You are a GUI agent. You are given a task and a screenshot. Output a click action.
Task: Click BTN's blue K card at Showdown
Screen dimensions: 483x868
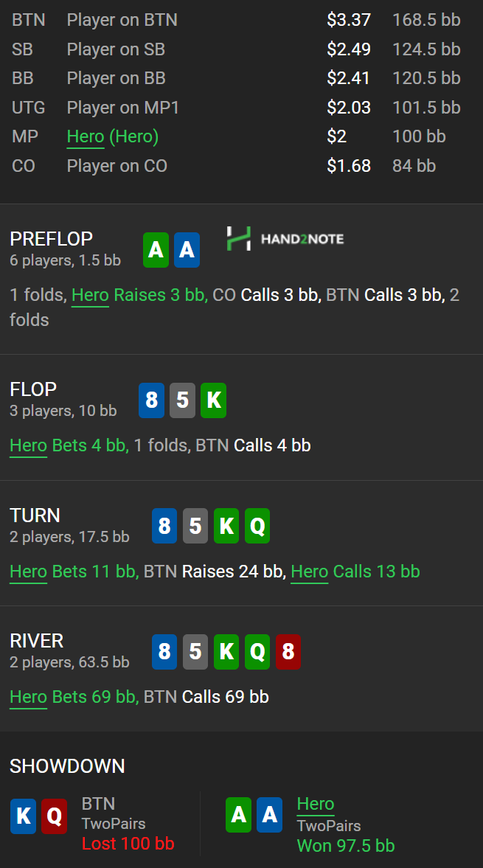point(24,816)
